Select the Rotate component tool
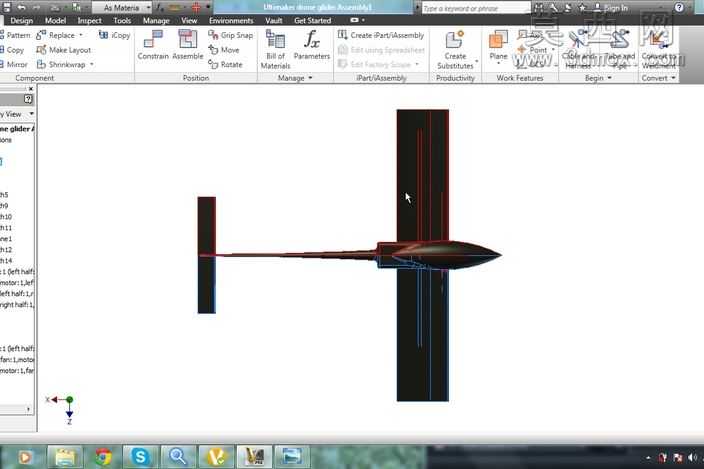 point(225,65)
